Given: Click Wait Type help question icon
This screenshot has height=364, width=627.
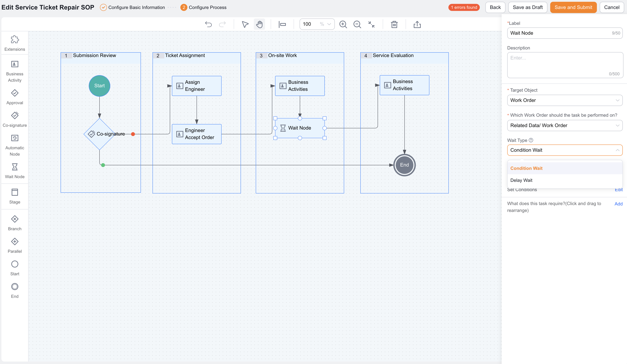Looking at the screenshot, I should (x=531, y=140).
